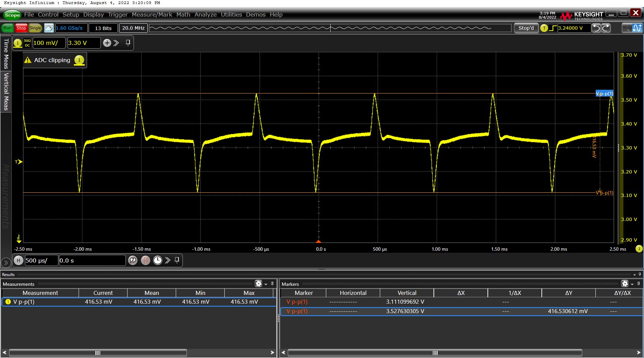Viewport: 644px width, 358px height.
Task: Open Measurements panel settings gear
Action: pos(258,284)
